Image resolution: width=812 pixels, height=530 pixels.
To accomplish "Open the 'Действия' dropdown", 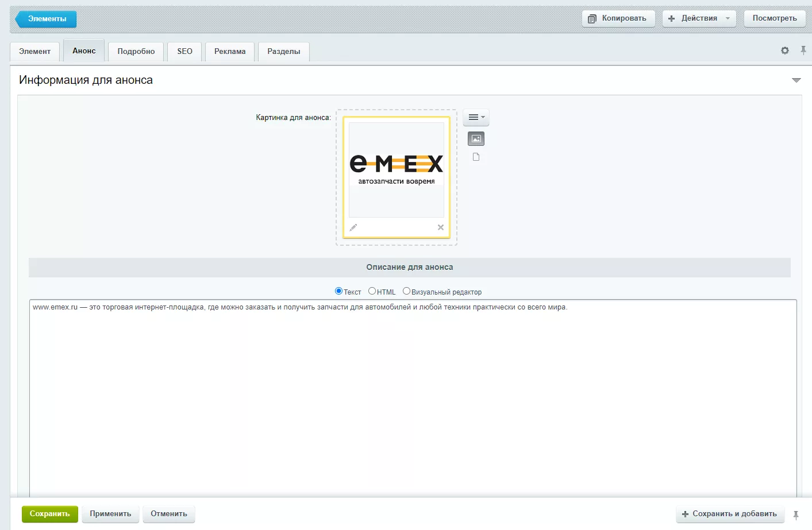I will [x=699, y=18].
